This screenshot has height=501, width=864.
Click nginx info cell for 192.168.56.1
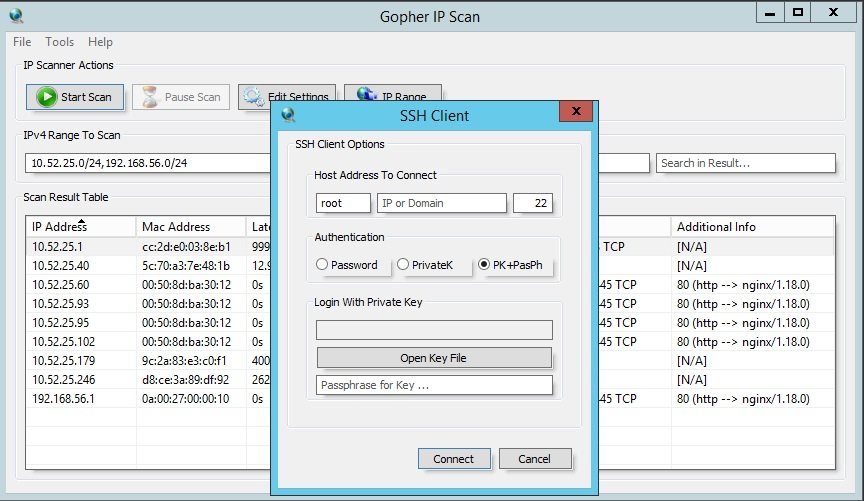743,398
